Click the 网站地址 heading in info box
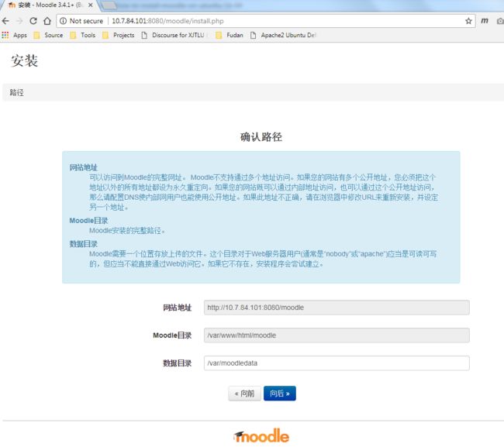The image size is (504, 447). [x=83, y=167]
